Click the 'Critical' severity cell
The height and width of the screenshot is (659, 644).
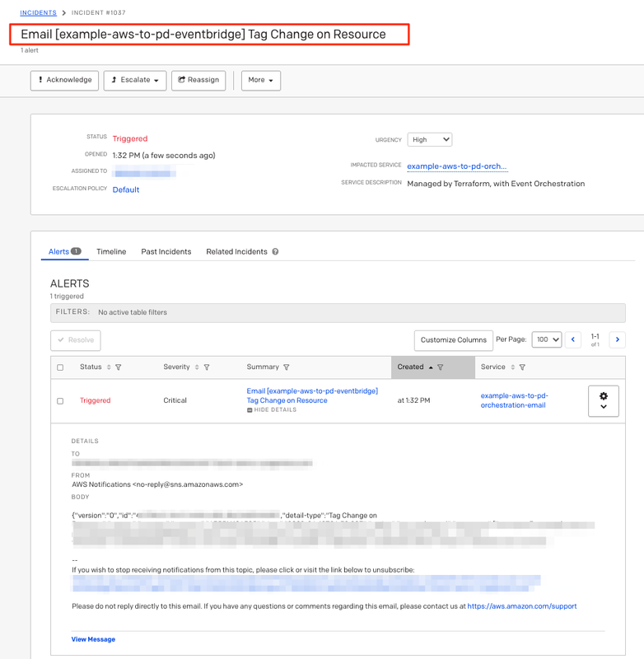click(175, 400)
